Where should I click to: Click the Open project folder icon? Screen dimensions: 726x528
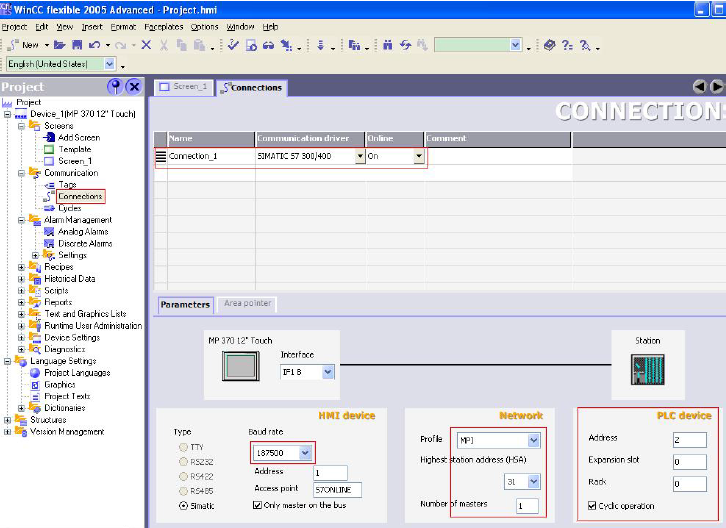[59, 45]
